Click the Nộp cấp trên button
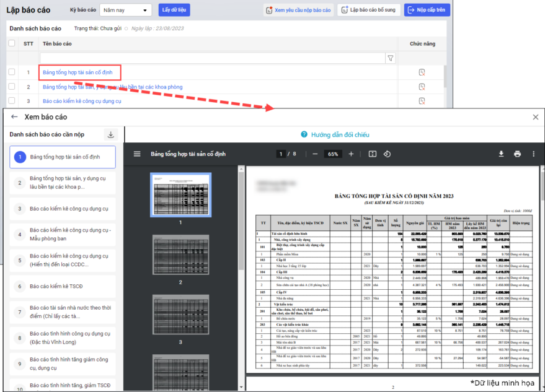This screenshot has height=392, width=545. (427, 10)
